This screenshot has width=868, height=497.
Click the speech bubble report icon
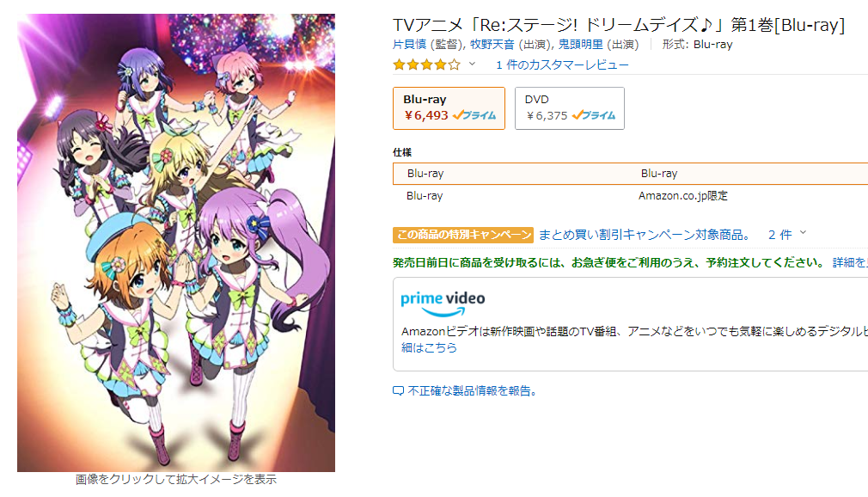(398, 391)
